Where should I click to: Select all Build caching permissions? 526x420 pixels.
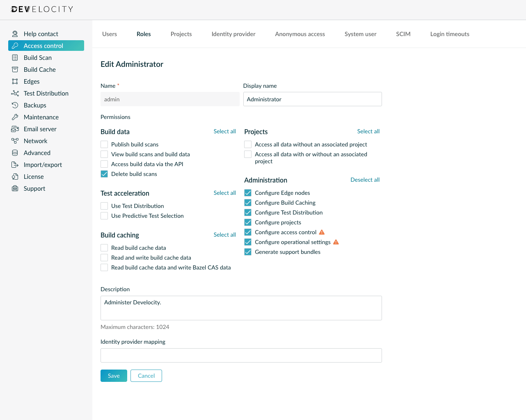(224, 235)
